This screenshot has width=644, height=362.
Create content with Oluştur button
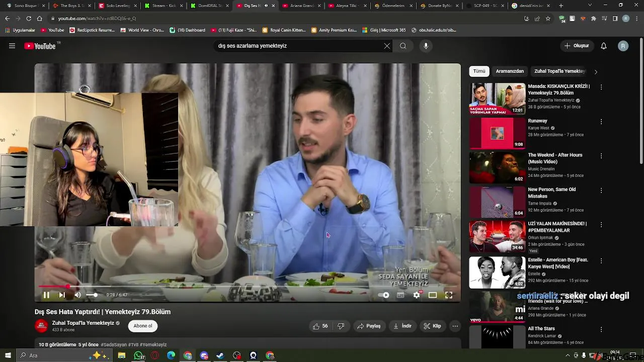tap(577, 46)
